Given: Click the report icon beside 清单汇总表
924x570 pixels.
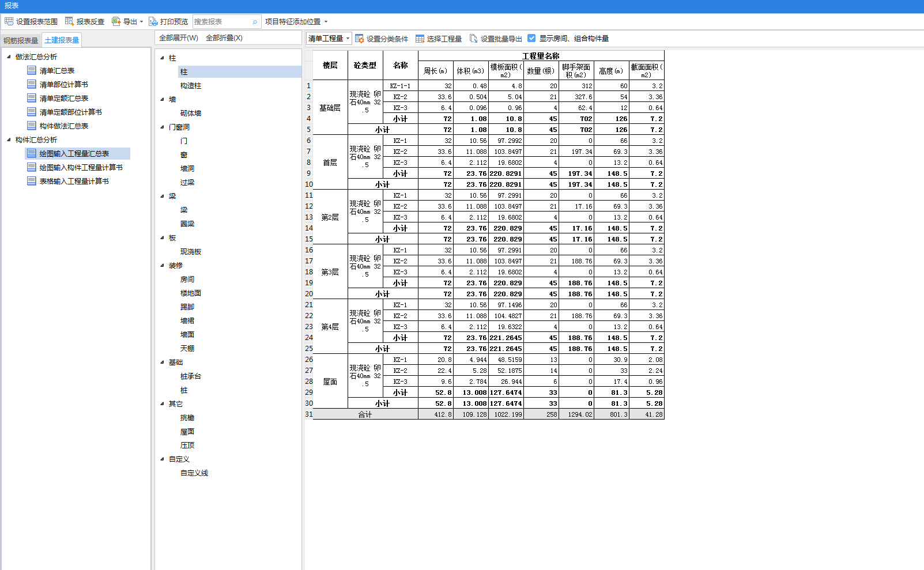Looking at the screenshot, I should coord(32,70).
